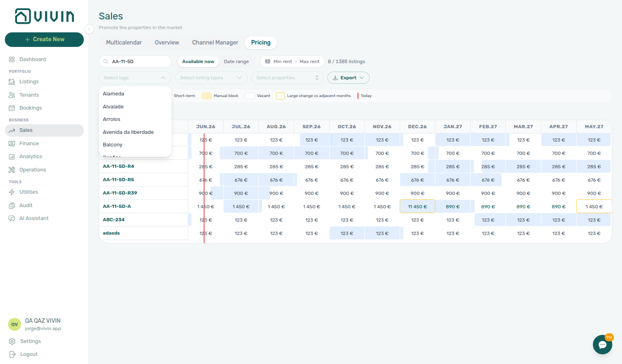Click the Create New button
Screen dimensions: 622x364
coord(45,40)
